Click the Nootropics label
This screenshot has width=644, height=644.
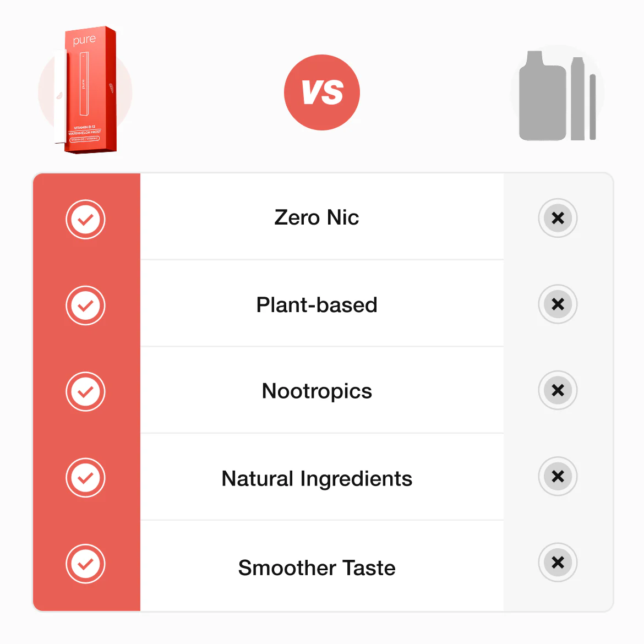(x=316, y=391)
